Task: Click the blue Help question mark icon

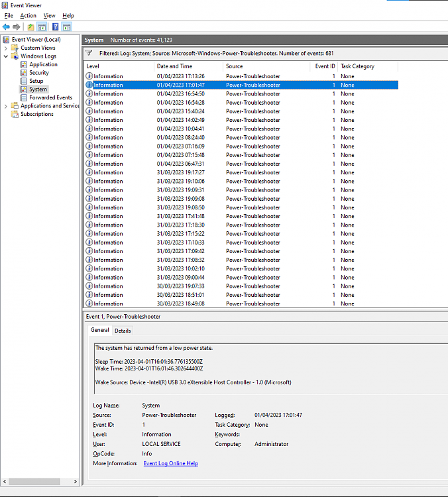Action: click(x=54, y=27)
